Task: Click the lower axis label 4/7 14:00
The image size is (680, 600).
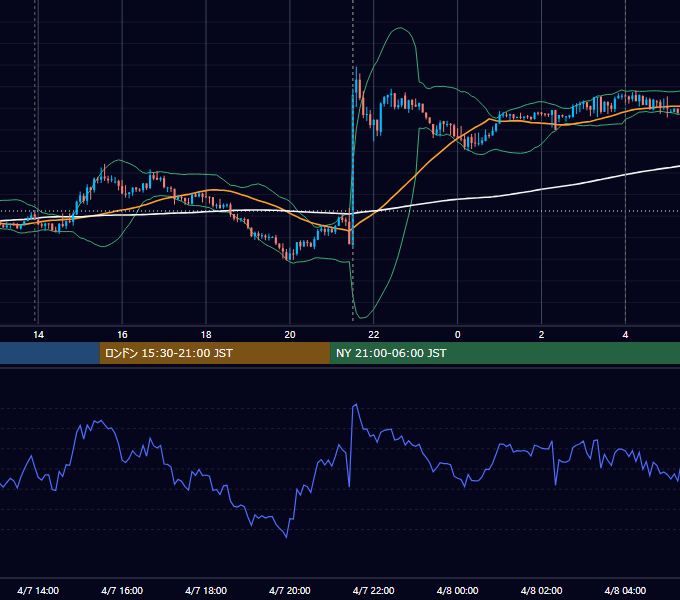Action: click(38, 590)
